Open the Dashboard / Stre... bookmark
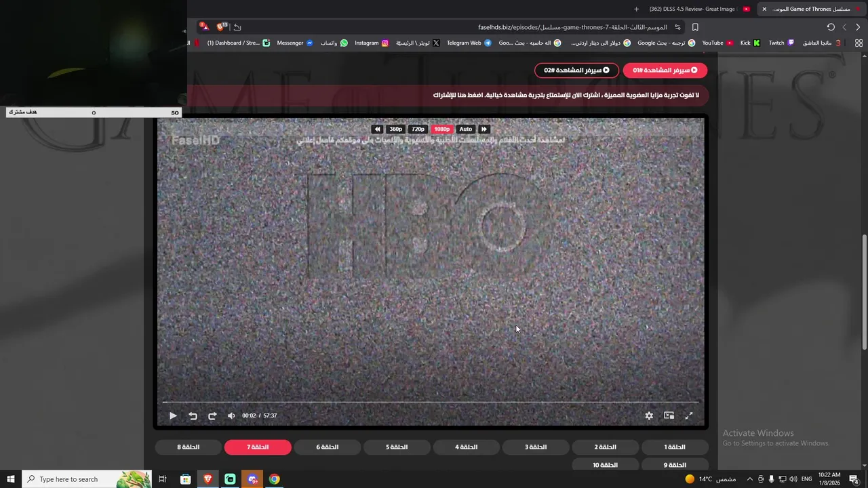The height and width of the screenshot is (488, 868). click(x=238, y=43)
